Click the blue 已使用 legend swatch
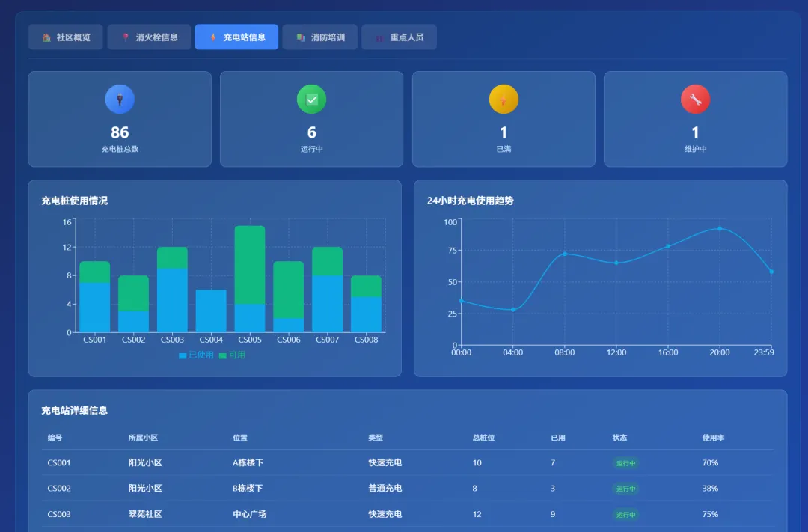This screenshot has height=532, width=808. pos(183,355)
